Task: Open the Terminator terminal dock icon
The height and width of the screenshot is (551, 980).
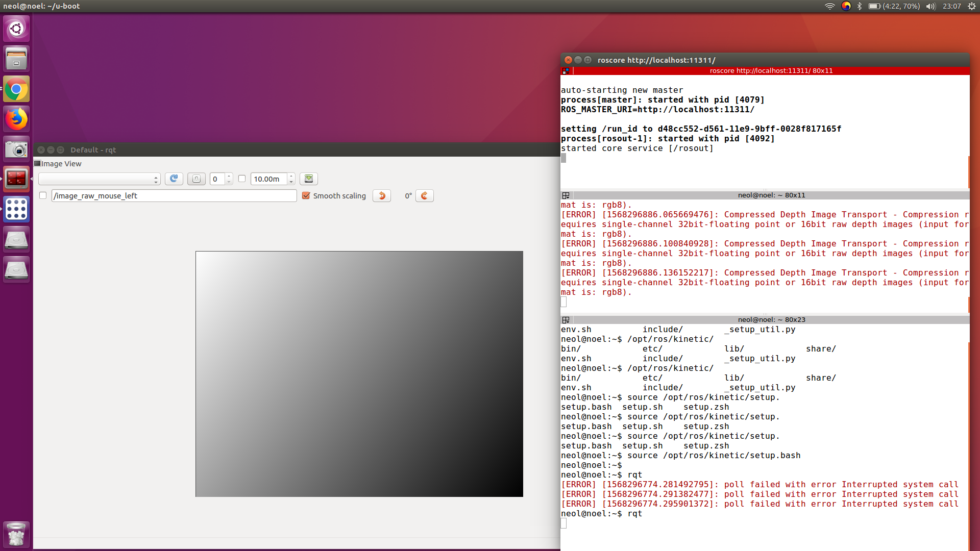Action: tap(16, 179)
